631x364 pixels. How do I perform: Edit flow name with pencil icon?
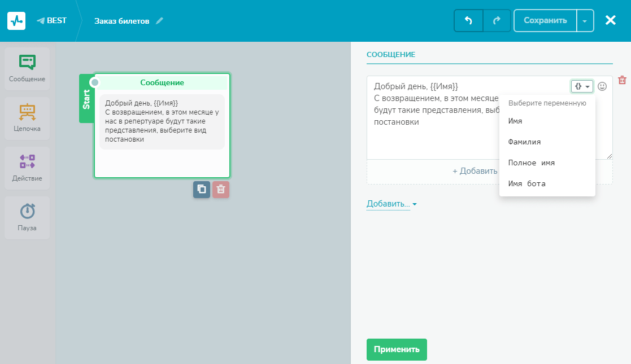pyautogui.click(x=159, y=20)
